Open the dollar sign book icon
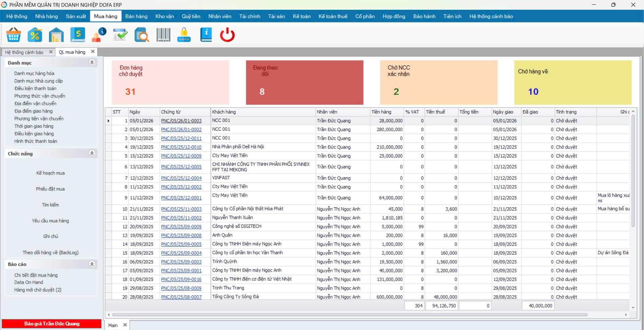Screen dimensions: 644x330 tap(78, 35)
